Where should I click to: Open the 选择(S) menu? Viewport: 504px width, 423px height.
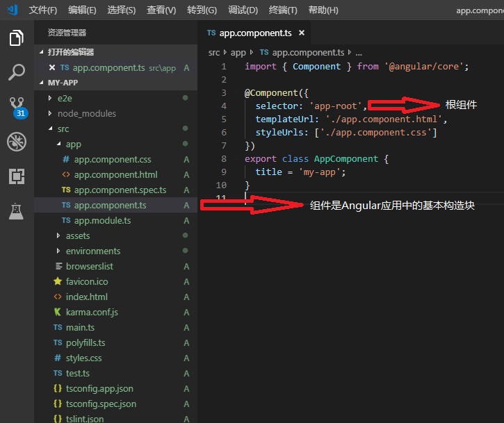(x=121, y=10)
